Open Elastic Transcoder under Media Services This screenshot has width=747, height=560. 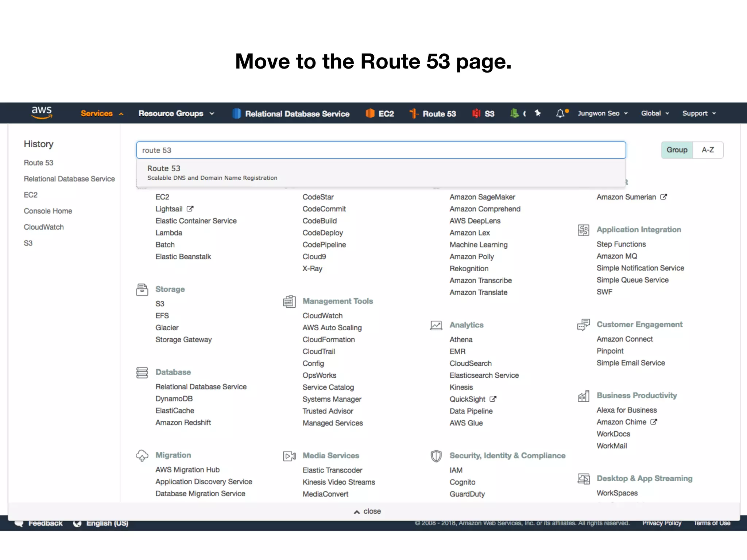point(332,471)
